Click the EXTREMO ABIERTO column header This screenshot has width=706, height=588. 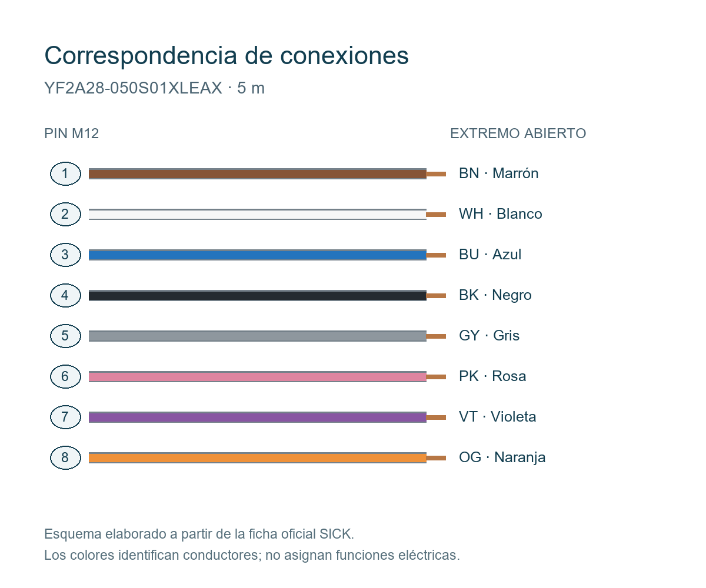(518, 133)
